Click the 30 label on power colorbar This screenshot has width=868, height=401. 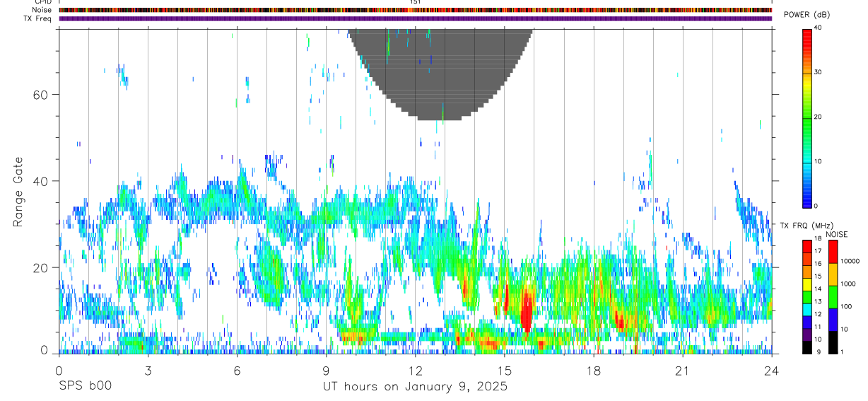point(819,72)
